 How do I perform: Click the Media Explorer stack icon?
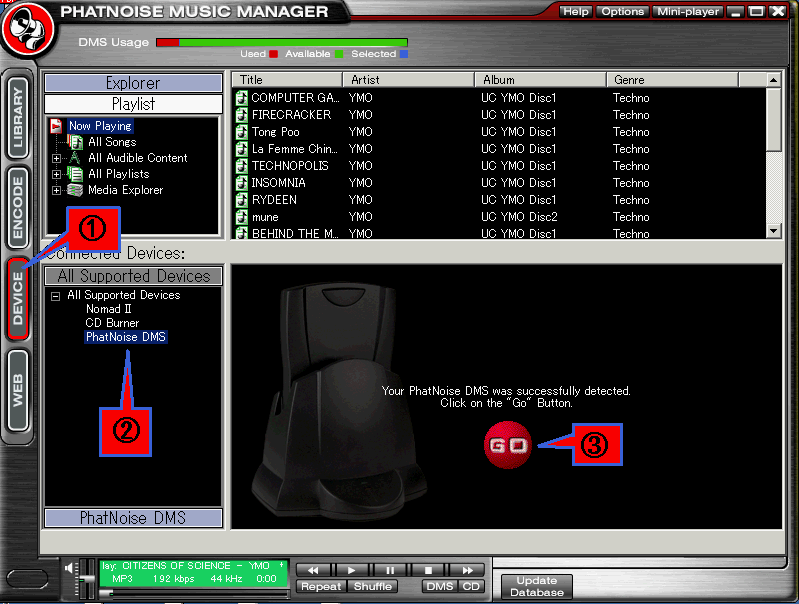tap(75, 190)
